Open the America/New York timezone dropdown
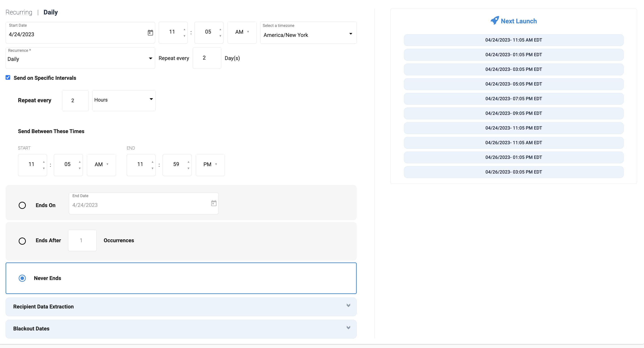This screenshot has width=644, height=348. pyautogui.click(x=308, y=33)
